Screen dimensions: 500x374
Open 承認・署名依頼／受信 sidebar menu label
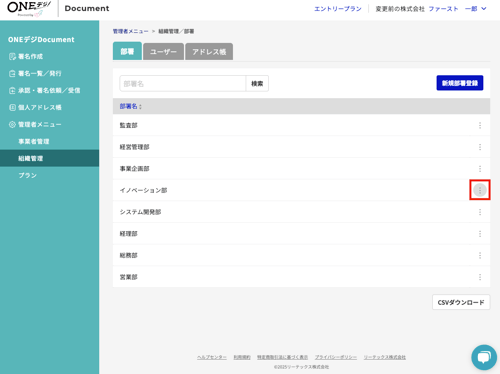49,90
